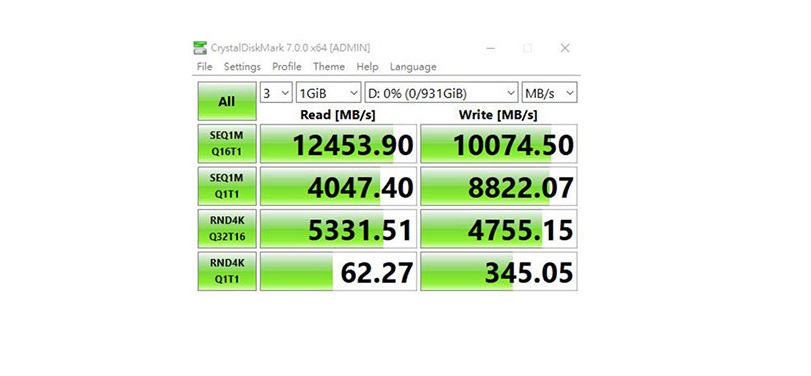
Task: Close the CrystalDiskMark window
Action: [x=565, y=48]
